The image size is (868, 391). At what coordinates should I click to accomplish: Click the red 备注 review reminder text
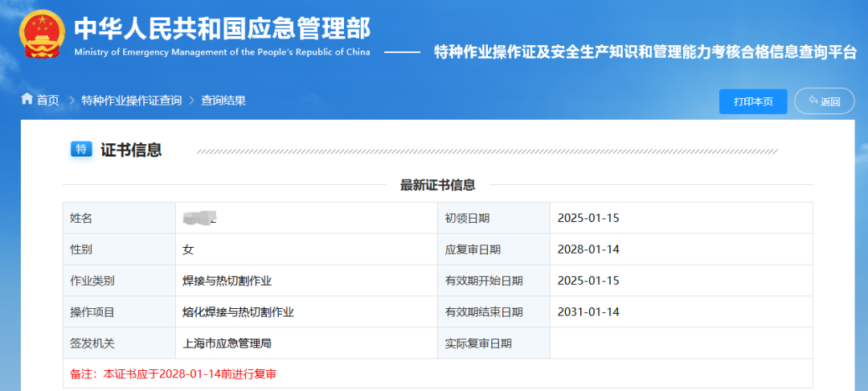pos(174,374)
